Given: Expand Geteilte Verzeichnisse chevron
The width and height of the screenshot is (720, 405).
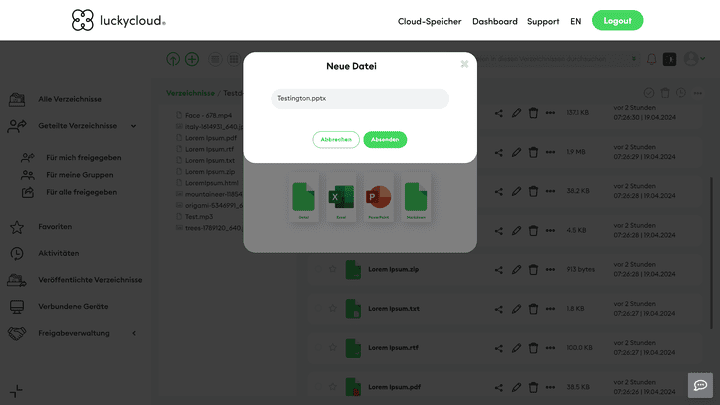Looking at the screenshot, I should tap(133, 126).
